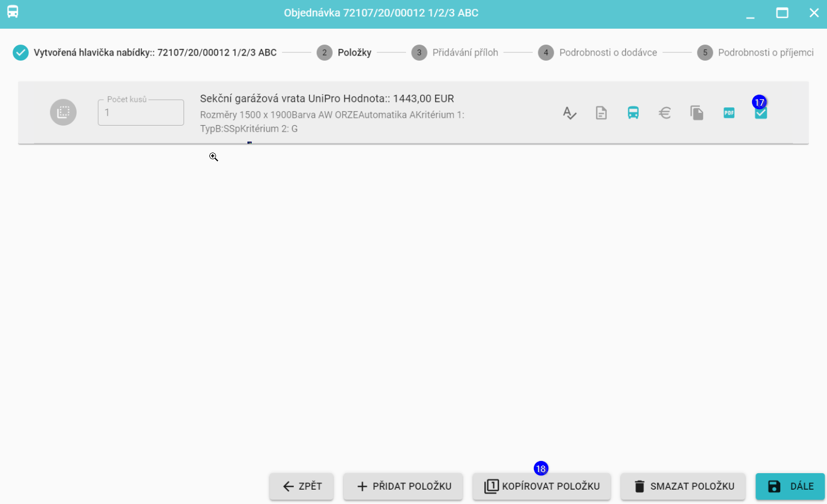Go to step 3 Přidávání příloh
This screenshot has height=504, width=827.
(x=455, y=53)
